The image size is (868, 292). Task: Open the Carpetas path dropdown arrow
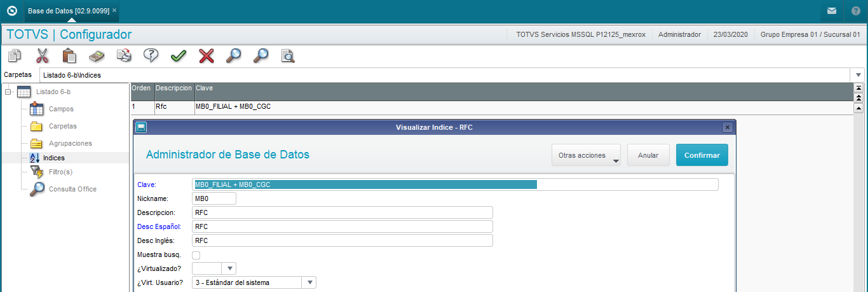coord(858,75)
